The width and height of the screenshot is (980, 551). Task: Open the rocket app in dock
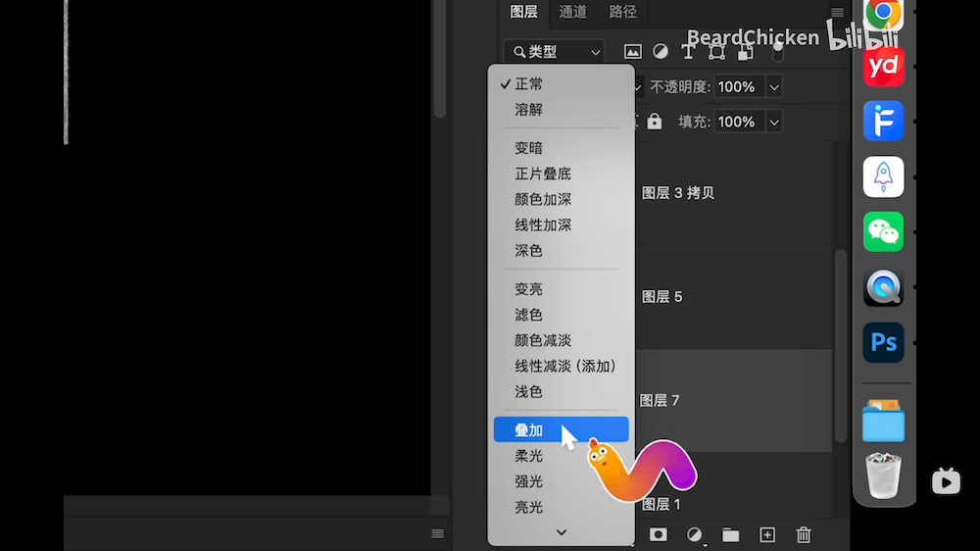[883, 176]
